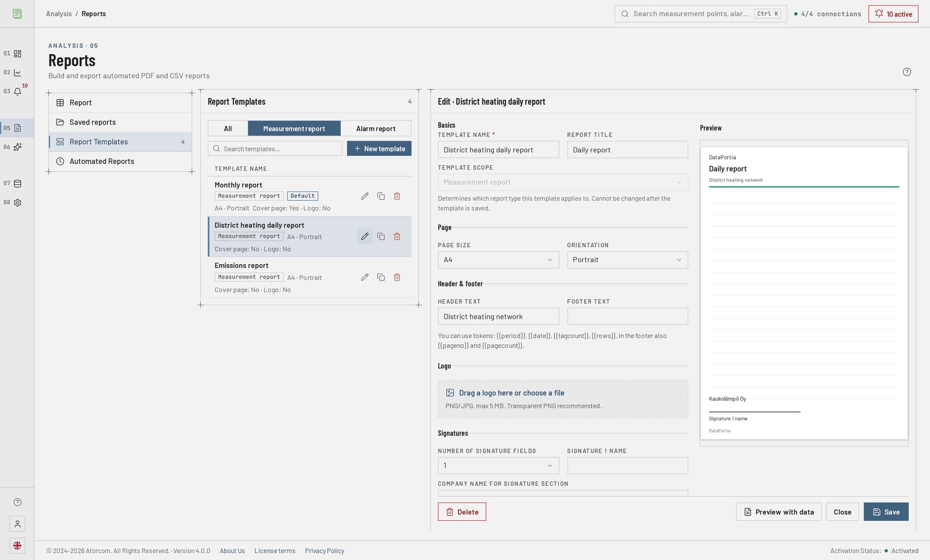Viewport: 930px width, 560px height.
Task: Open the settings gear icon labeled 08
Action: (x=17, y=203)
